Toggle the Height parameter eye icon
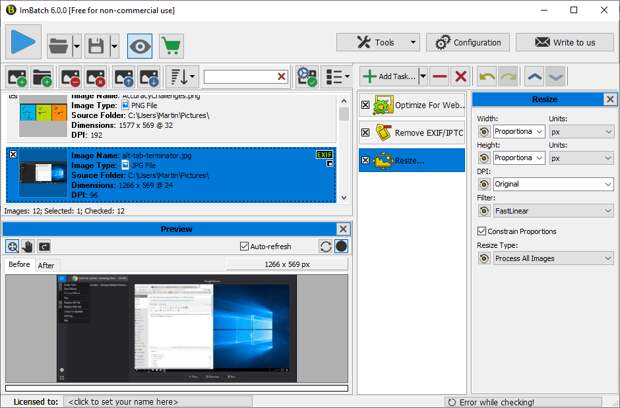This screenshot has width=620, height=408. pyautogui.click(x=484, y=158)
